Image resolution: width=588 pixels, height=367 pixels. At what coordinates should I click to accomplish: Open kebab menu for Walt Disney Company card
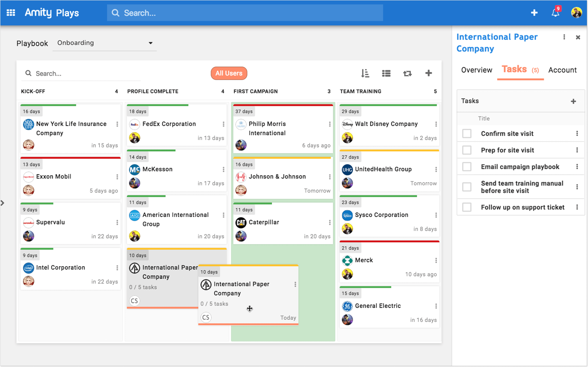[436, 124]
